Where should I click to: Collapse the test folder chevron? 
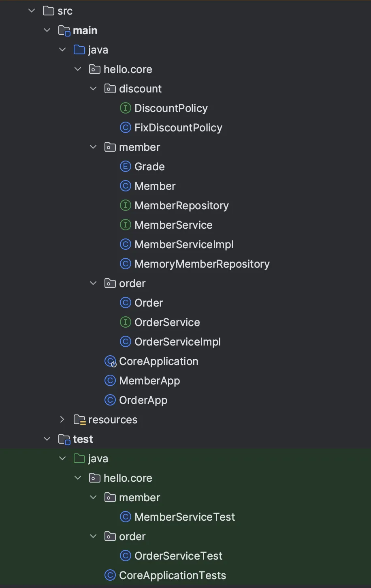47,439
